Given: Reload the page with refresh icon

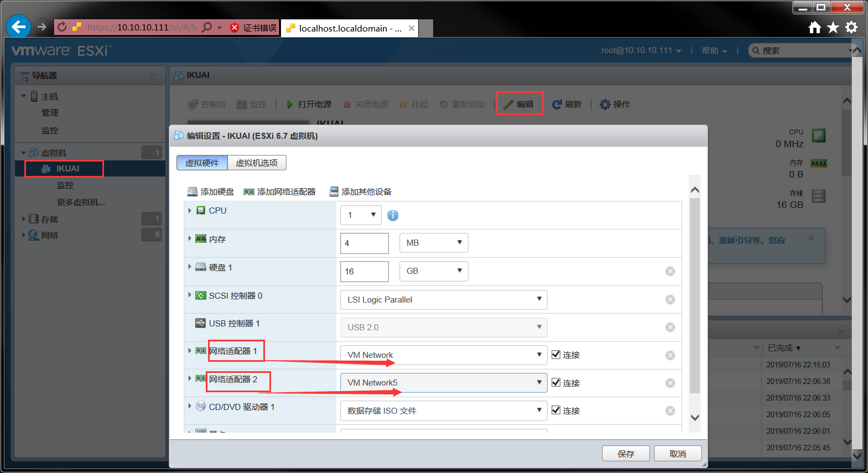Looking at the screenshot, I should (62, 27).
